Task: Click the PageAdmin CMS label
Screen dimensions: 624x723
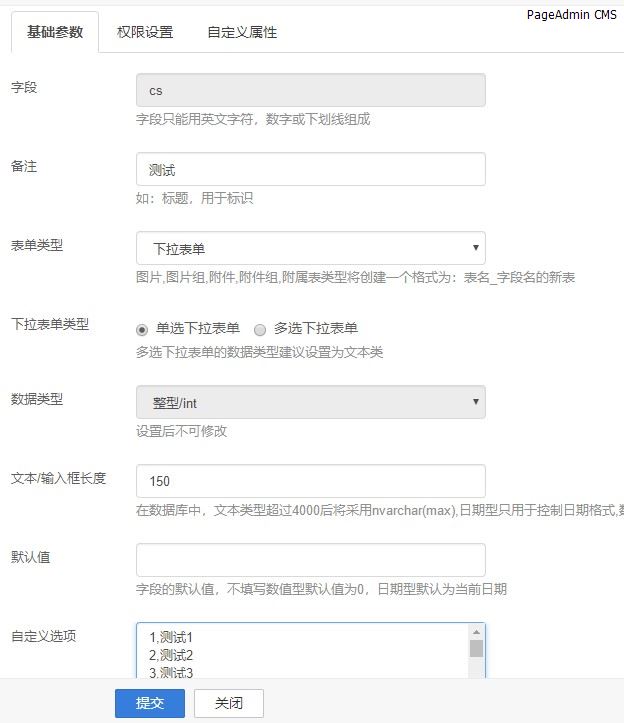Action: (571, 15)
